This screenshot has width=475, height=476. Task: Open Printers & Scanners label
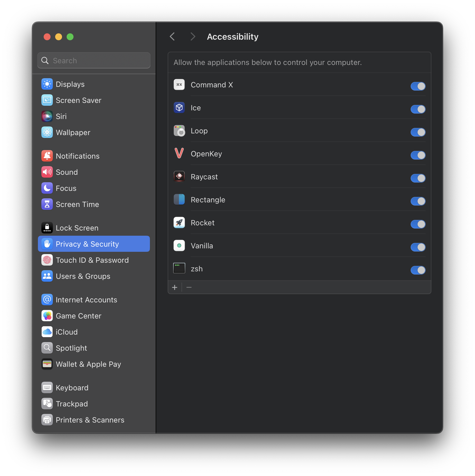[x=90, y=420]
